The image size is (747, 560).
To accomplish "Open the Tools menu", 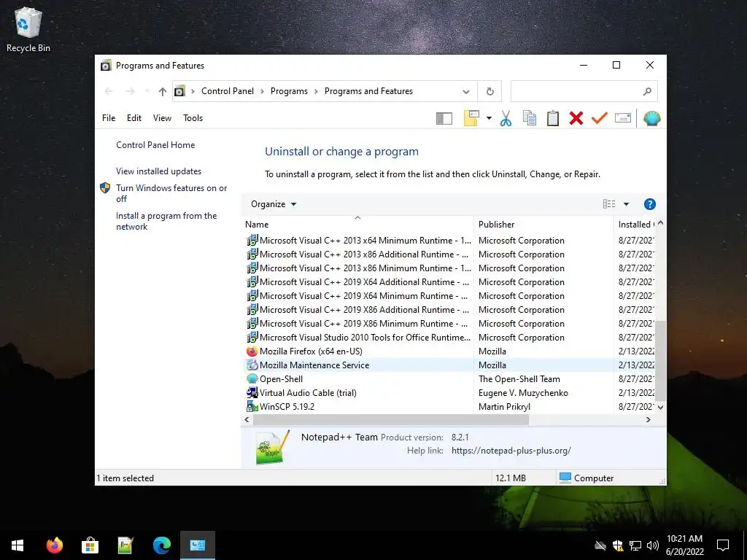I will click(193, 118).
